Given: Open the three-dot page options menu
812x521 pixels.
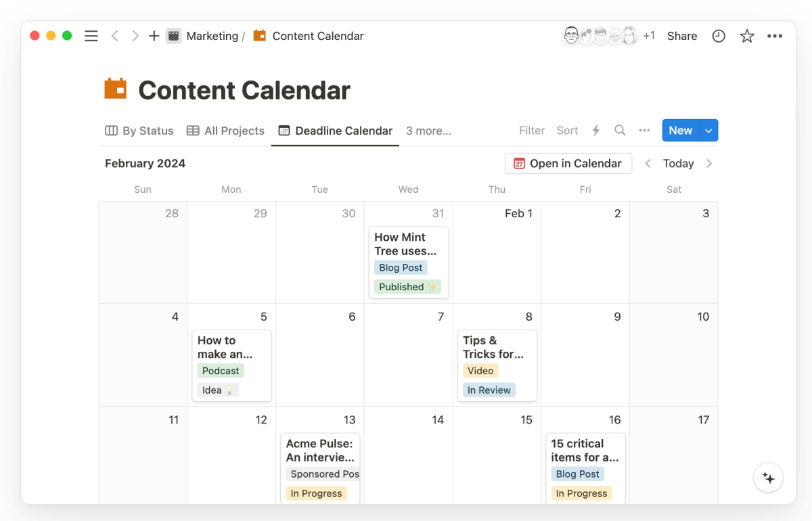Looking at the screenshot, I should [775, 36].
